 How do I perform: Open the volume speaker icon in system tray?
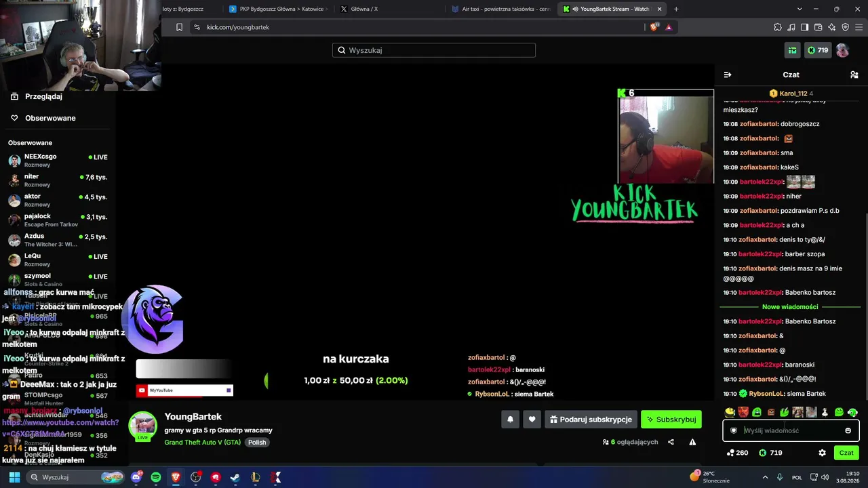click(827, 477)
